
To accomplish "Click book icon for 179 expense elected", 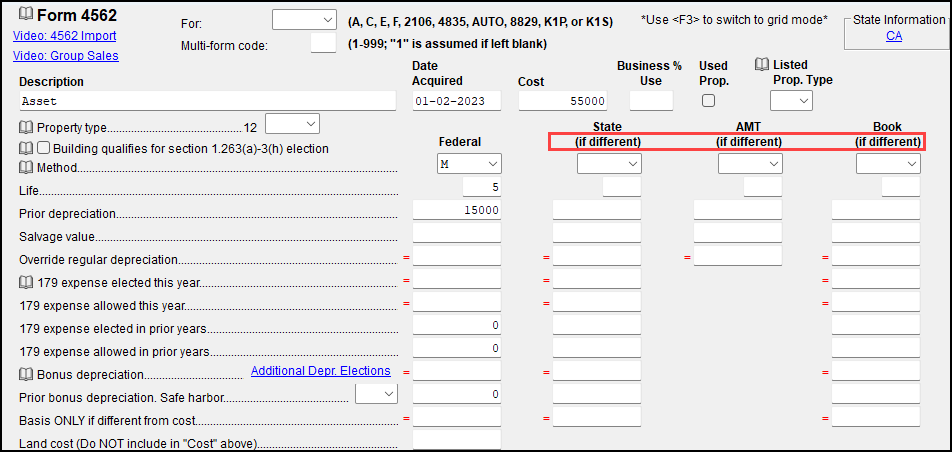I will [26, 281].
